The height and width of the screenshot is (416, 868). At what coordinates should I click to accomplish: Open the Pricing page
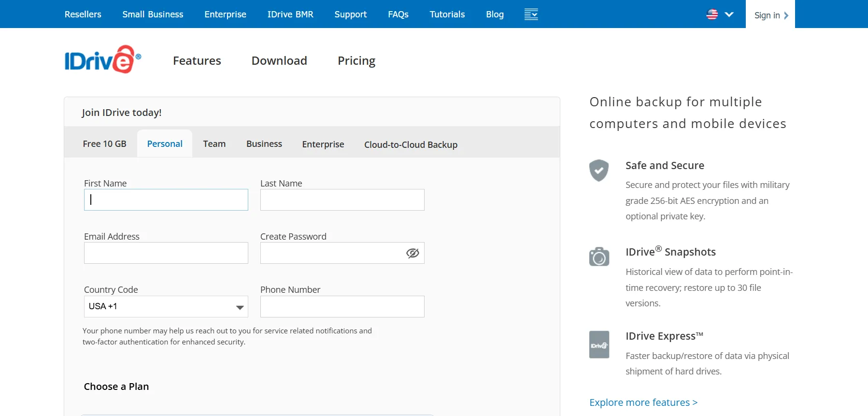pyautogui.click(x=356, y=61)
